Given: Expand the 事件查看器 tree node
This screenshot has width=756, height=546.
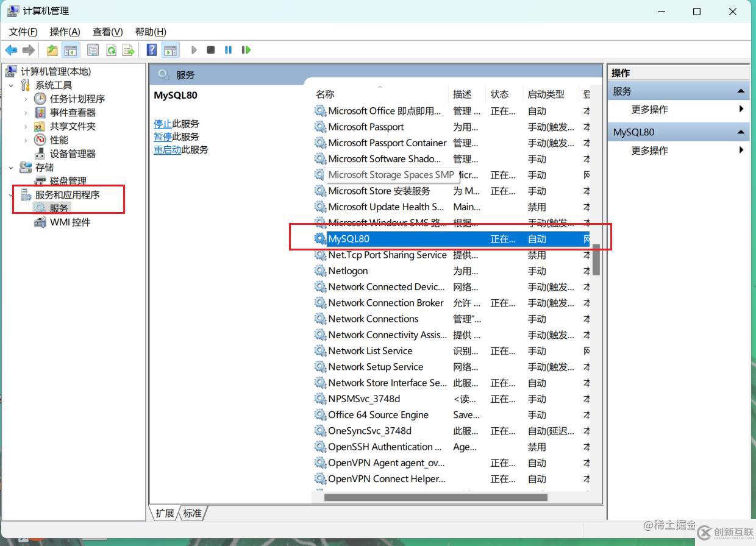Looking at the screenshot, I should (x=25, y=113).
